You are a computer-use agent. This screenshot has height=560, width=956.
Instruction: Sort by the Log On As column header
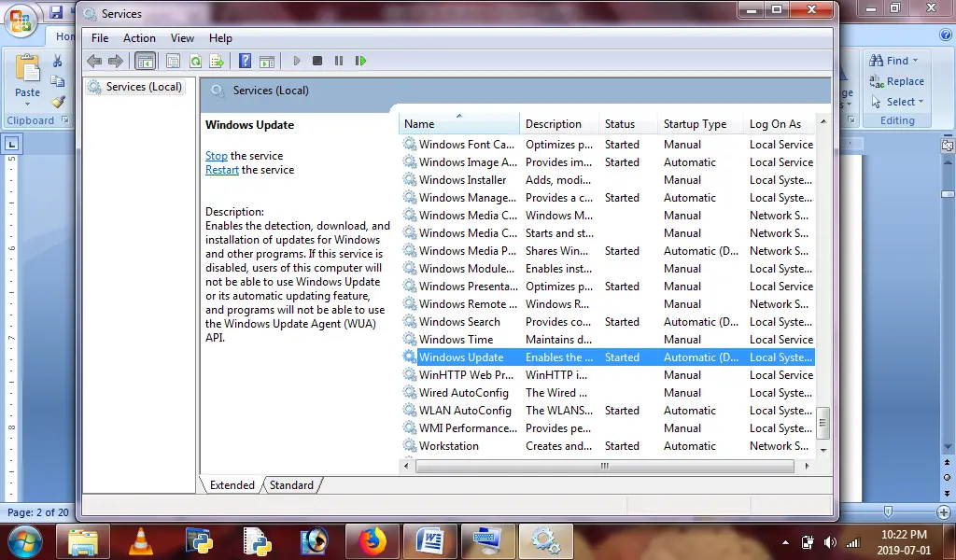[780, 124]
